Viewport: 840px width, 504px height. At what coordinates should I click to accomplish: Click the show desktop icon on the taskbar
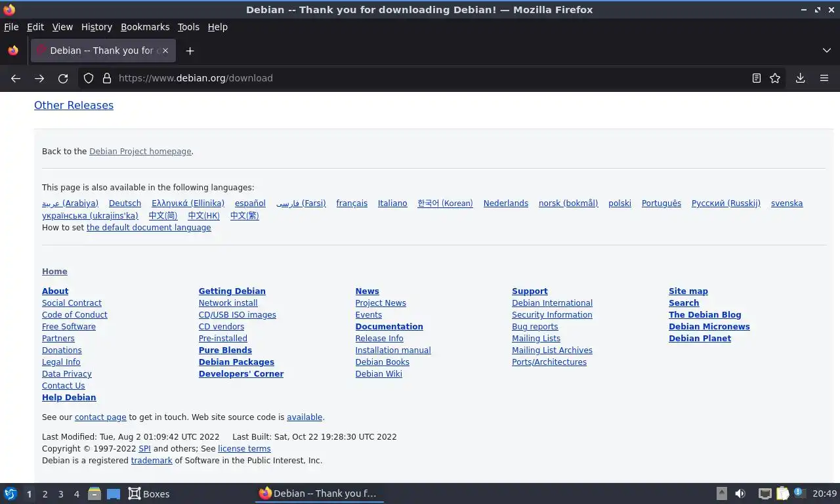114,493
